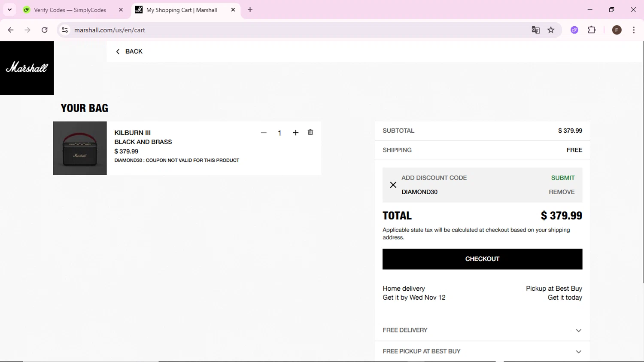The width and height of the screenshot is (644, 362).
Task: Bookmark this page with star
Action: coord(551,30)
